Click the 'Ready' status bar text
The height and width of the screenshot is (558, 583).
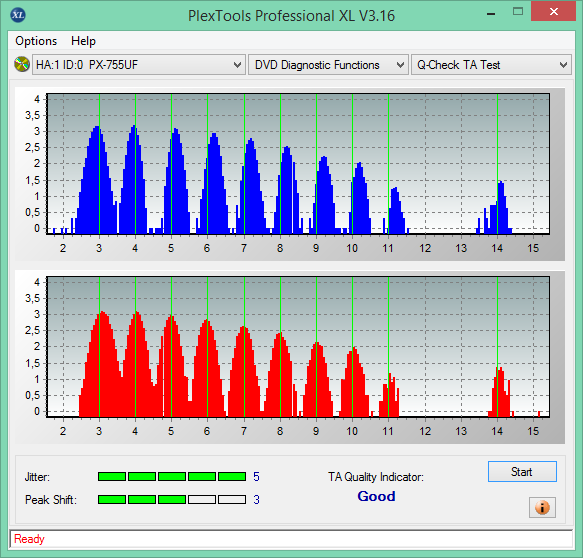[29, 539]
